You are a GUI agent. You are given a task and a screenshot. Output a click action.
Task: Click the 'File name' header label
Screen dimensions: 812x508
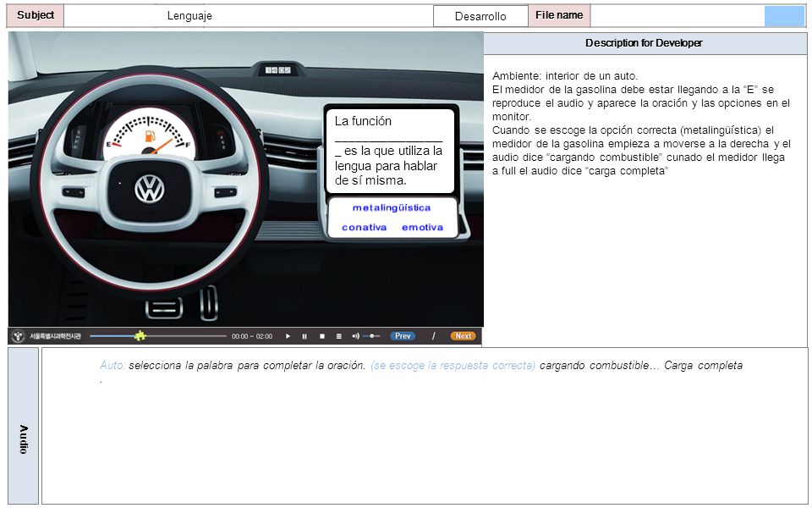coord(559,15)
